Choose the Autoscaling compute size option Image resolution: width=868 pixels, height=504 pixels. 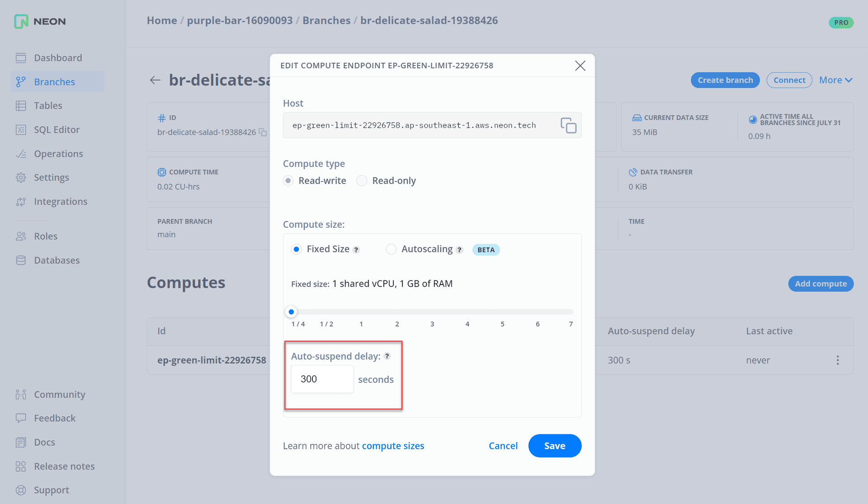(x=391, y=249)
